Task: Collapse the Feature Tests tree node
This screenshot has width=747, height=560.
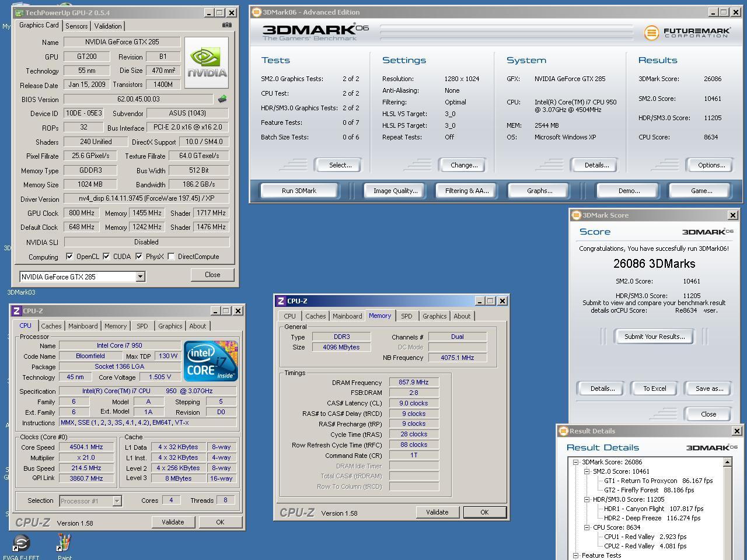Action: (x=575, y=555)
